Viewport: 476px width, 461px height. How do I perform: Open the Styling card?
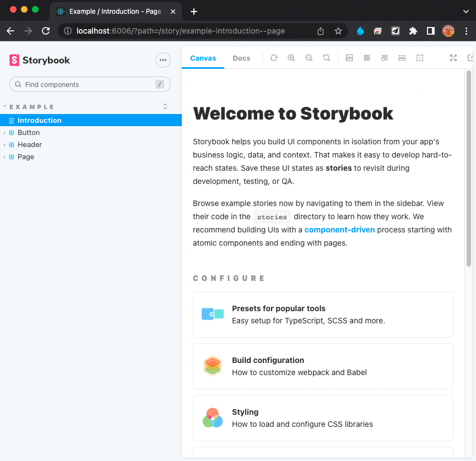(323, 418)
